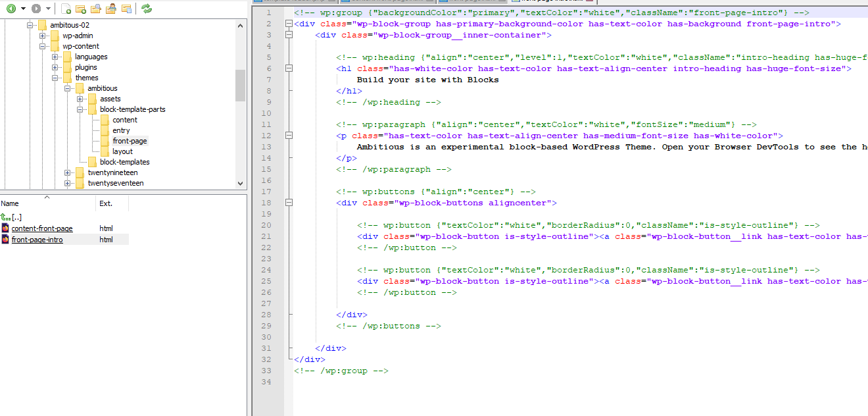Open the front-page-intro html file
868x416 pixels.
coord(37,240)
